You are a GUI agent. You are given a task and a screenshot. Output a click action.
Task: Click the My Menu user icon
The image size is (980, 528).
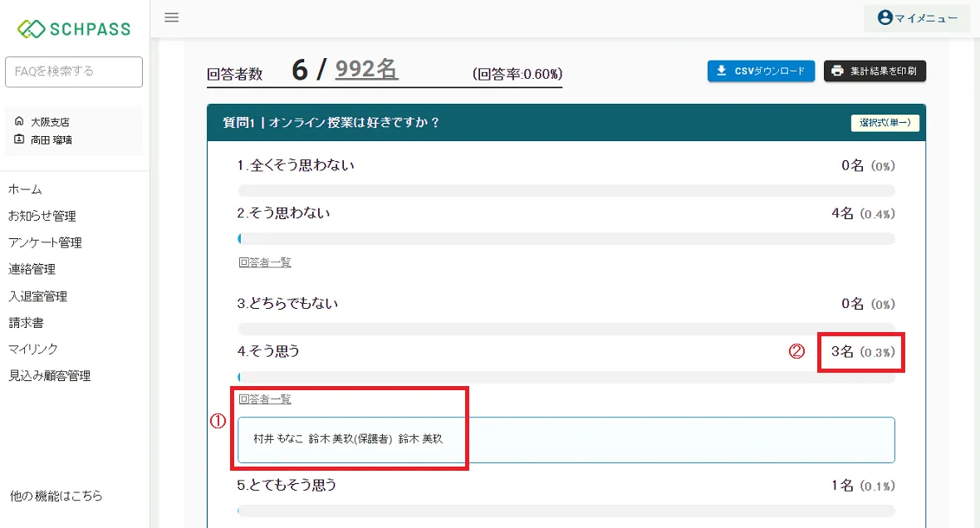point(884,17)
